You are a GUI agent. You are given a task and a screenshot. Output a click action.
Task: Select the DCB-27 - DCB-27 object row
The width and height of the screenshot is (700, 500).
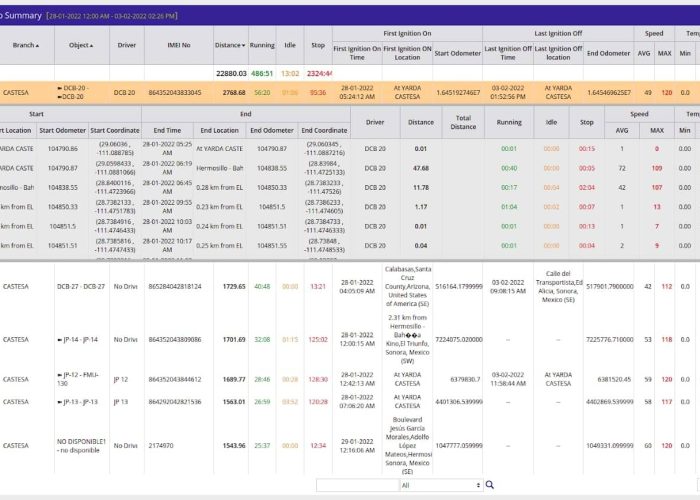(80, 286)
